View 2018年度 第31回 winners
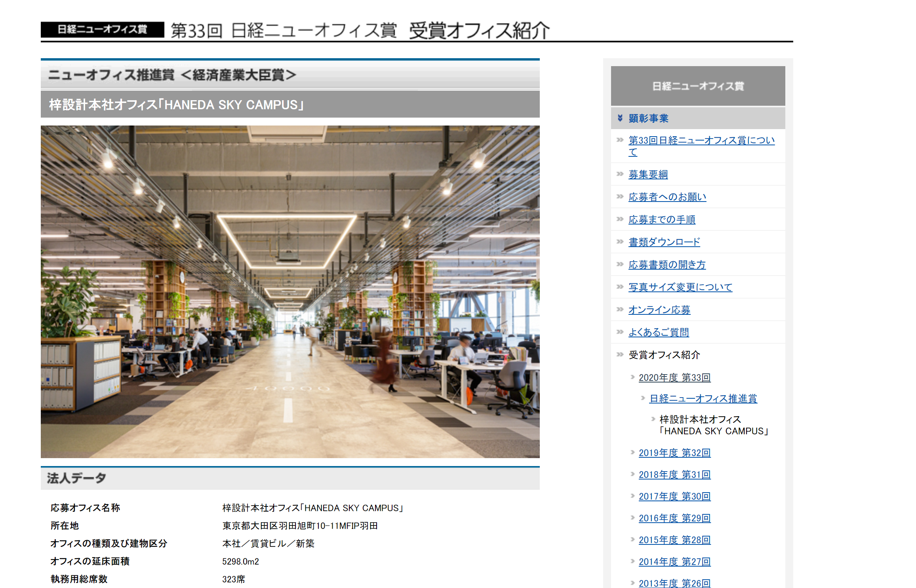Screen dimensions: 916x588 (x=674, y=474)
